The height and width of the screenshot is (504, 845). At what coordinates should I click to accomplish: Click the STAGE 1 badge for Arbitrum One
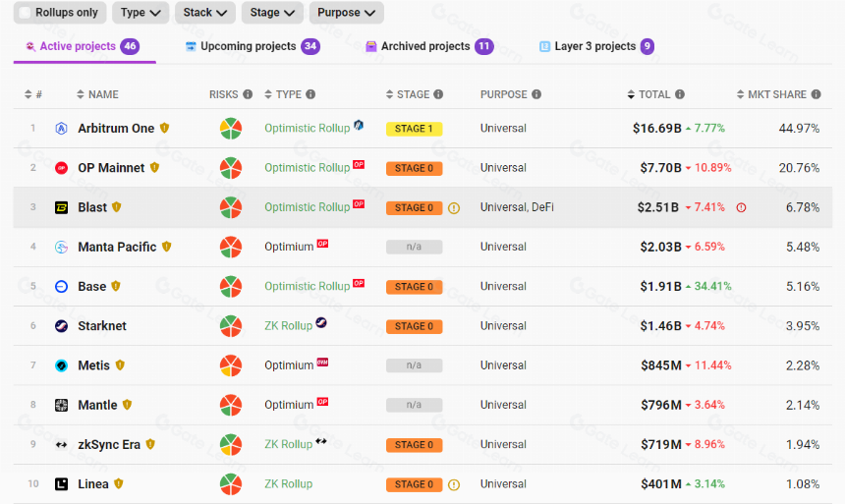[414, 129]
